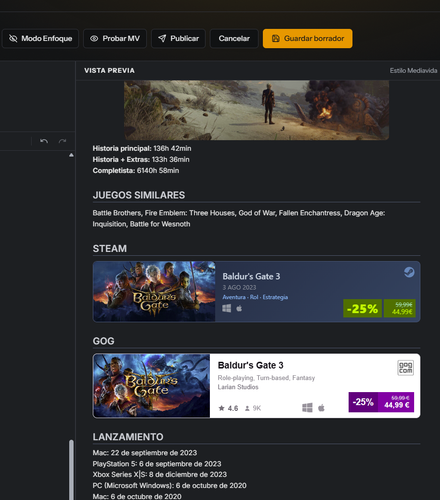Click star rating icon on GOG card
Screen dimensions: 440x500
221,408
